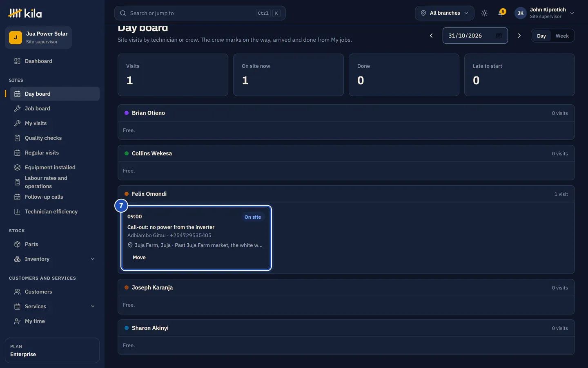The image size is (588, 368).
Task: Open calendar picker icon in date field
Action: point(499,36)
